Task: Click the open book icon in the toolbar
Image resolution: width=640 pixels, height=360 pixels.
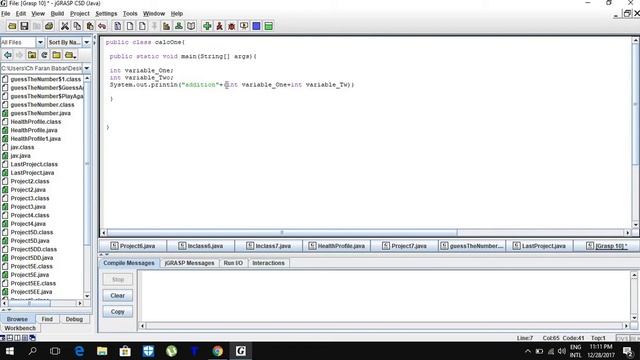Action: 191,26
